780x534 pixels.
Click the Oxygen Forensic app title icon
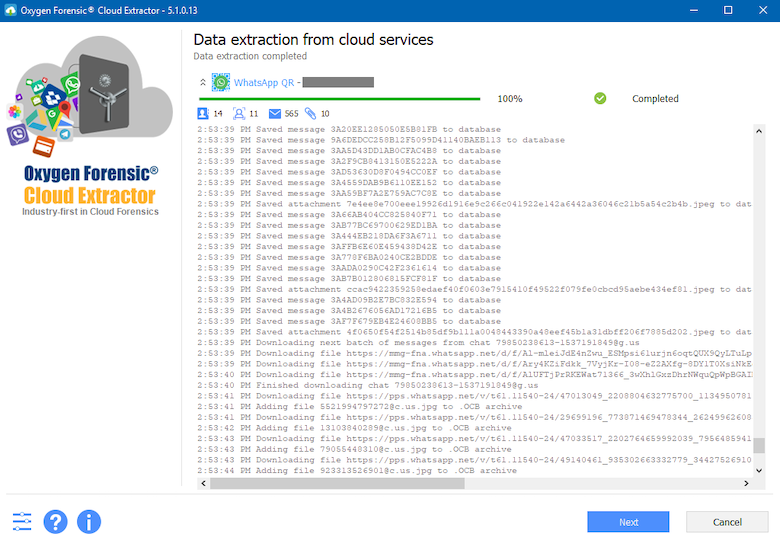click(x=10, y=10)
